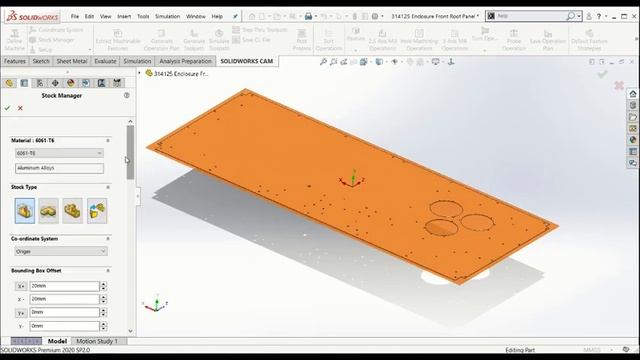Click Previous View in view toolbar

(x=344, y=62)
